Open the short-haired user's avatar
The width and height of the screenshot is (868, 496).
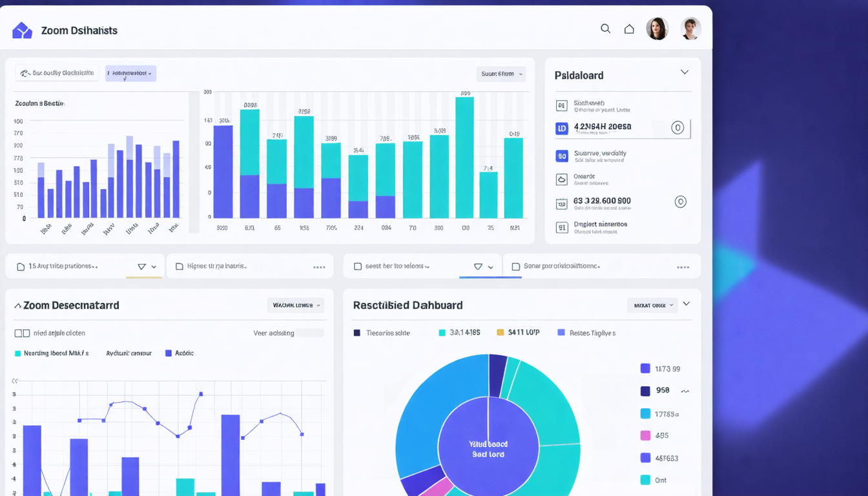[690, 28]
